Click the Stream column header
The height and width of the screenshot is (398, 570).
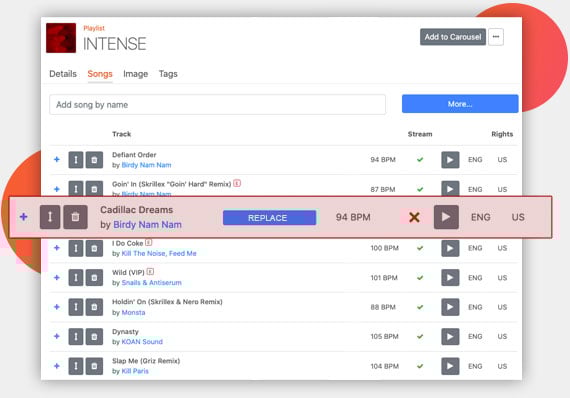[420, 134]
